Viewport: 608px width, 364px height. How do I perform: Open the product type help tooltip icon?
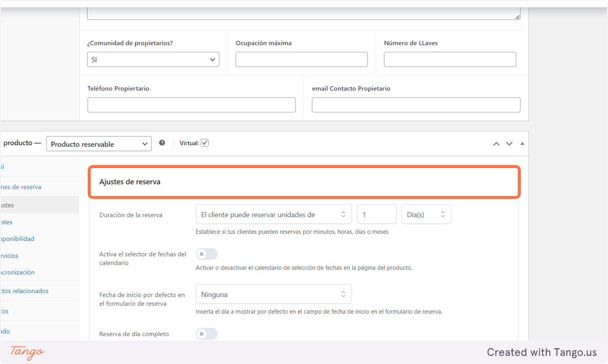click(x=162, y=143)
